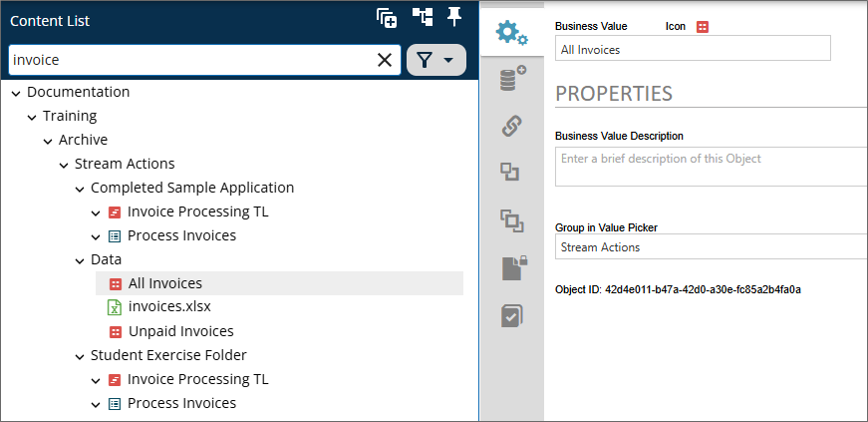Click the tree hierarchy view icon
This screenshot has height=422, width=868.
423,17
